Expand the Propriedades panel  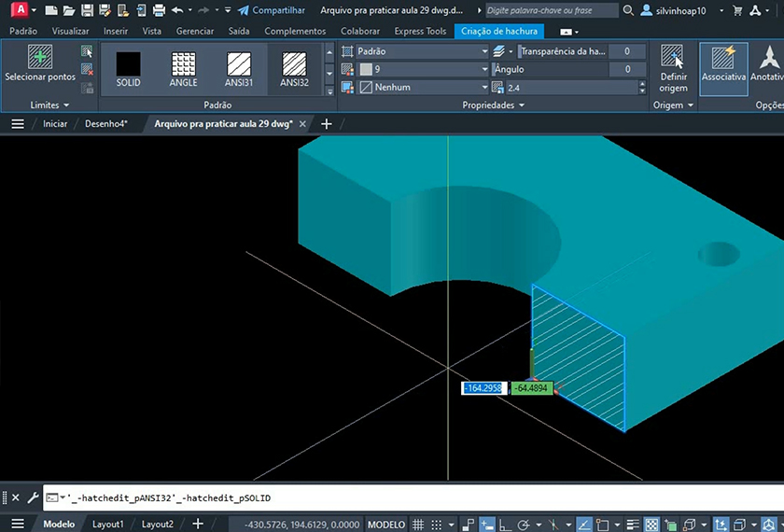click(x=494, y=105)
